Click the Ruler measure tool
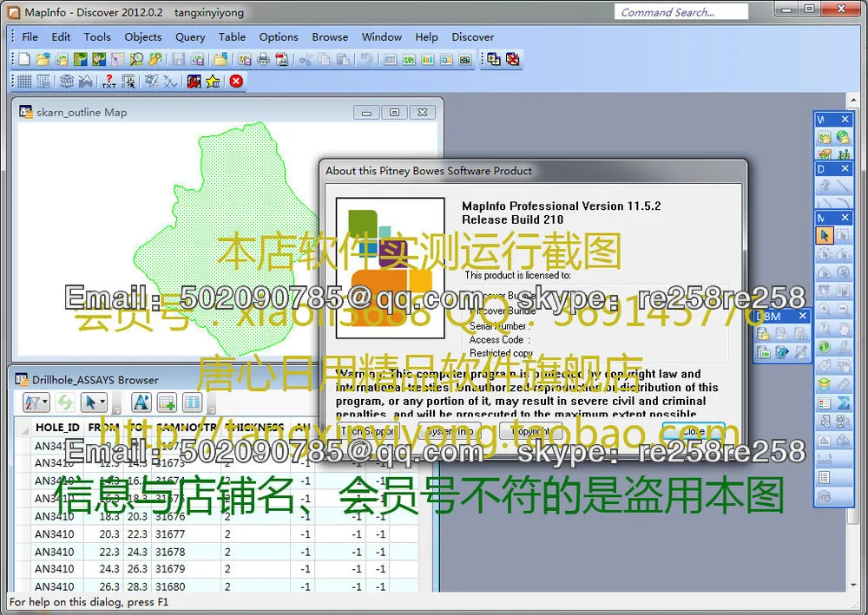This screenshot has height=615, width=868. click(843, 383)
